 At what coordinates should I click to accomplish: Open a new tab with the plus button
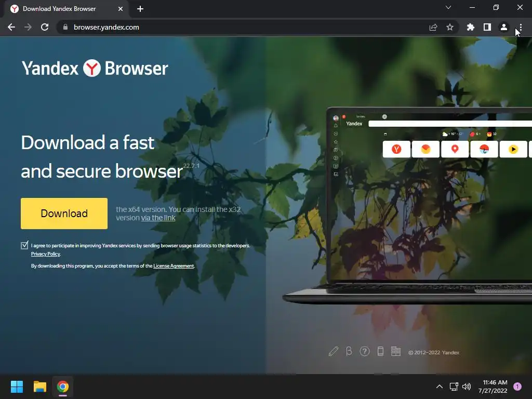coord(140,9)
